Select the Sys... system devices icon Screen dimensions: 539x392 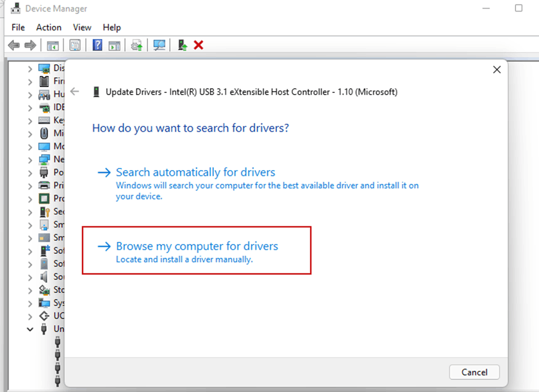coord(44,303)
